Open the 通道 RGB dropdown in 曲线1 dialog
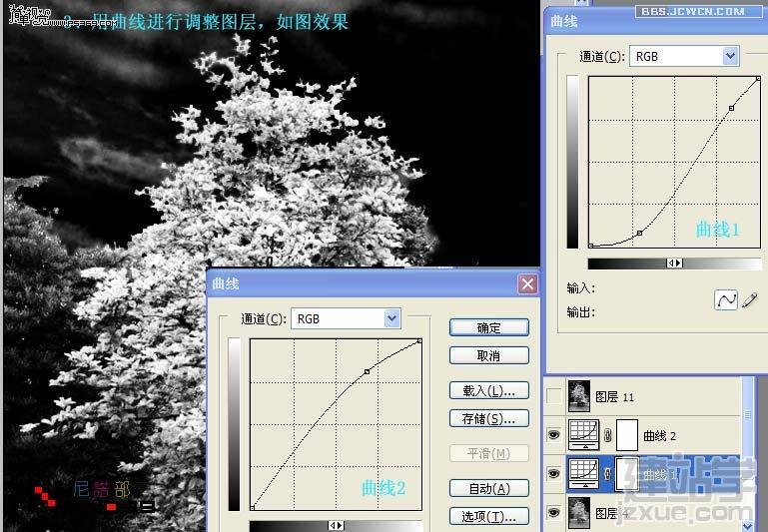The width and height of the screenshot is (768, 532). coord(730,56)
